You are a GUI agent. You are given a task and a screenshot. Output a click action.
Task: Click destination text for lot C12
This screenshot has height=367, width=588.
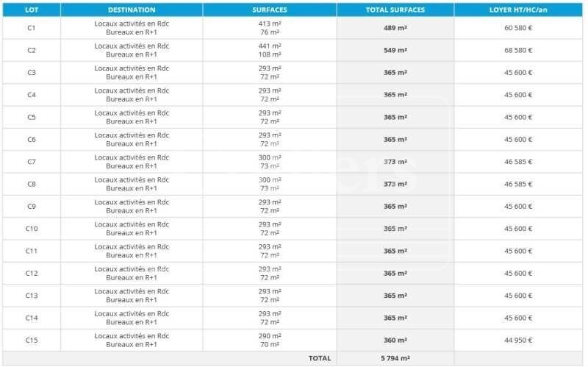(132, 273)
